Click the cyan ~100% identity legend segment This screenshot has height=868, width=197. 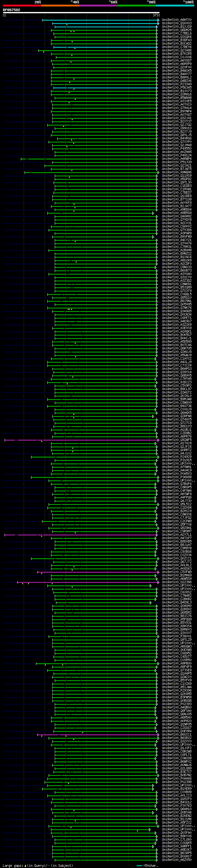[x=175, y=6]
